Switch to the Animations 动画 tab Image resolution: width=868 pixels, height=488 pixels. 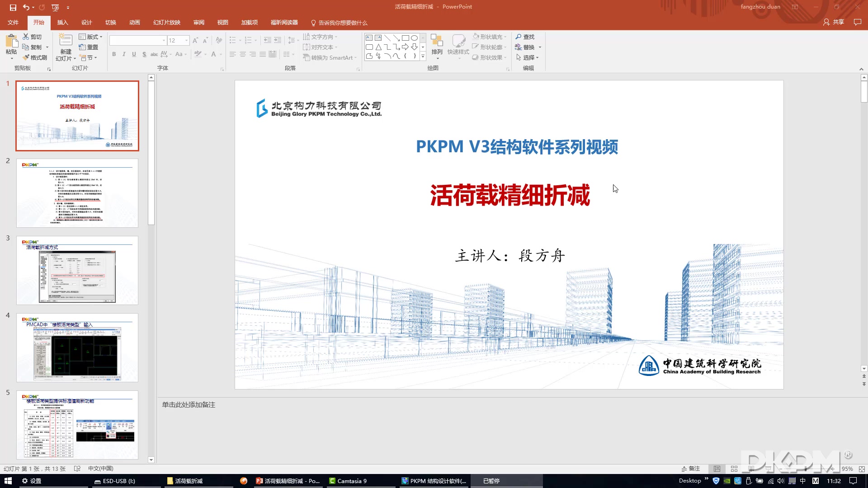point(134,23)
